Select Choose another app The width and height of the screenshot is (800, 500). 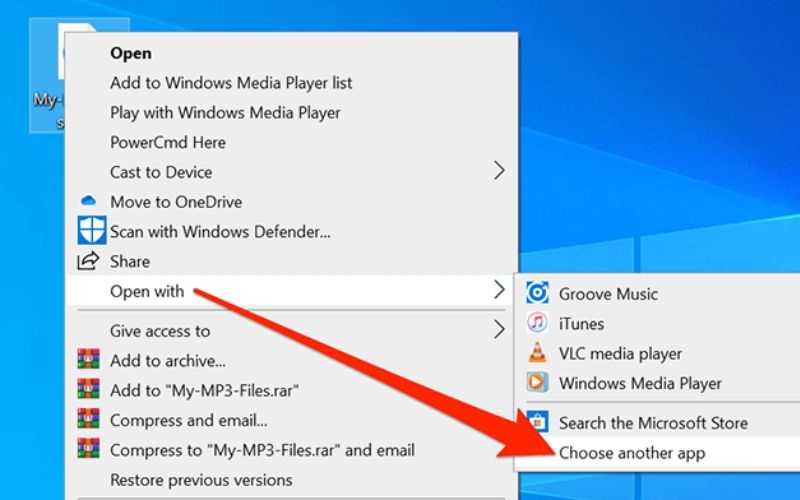point(658,453)
